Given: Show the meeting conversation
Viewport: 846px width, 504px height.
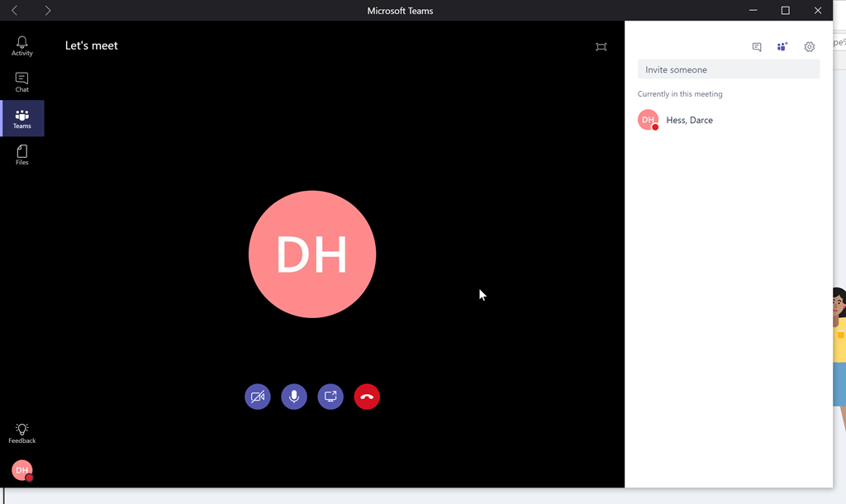Looking at the screenshot, I should pos(757,47).
